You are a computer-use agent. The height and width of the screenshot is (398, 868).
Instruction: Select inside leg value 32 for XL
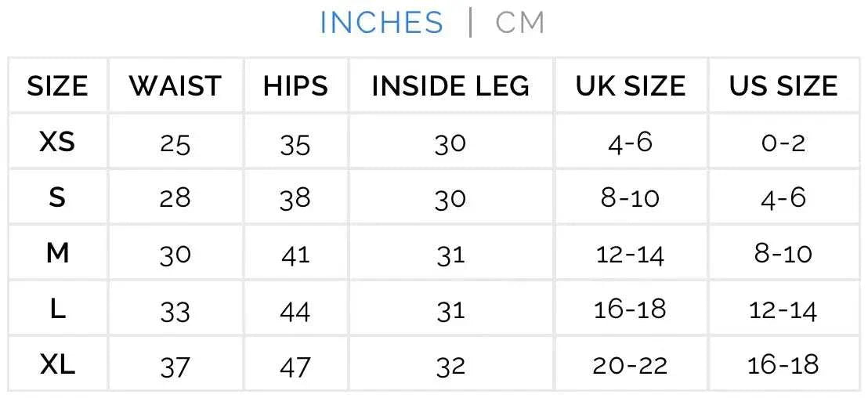pos(450,366)
